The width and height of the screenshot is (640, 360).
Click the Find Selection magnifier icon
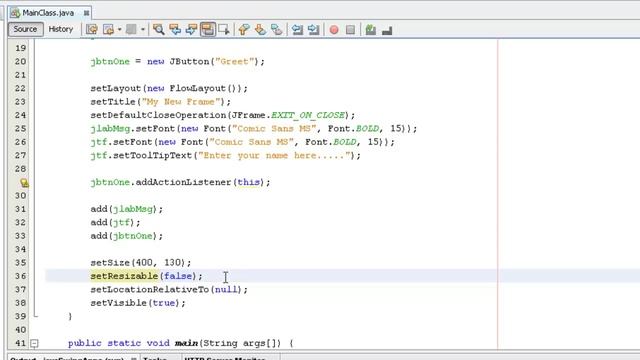(159, 29)
